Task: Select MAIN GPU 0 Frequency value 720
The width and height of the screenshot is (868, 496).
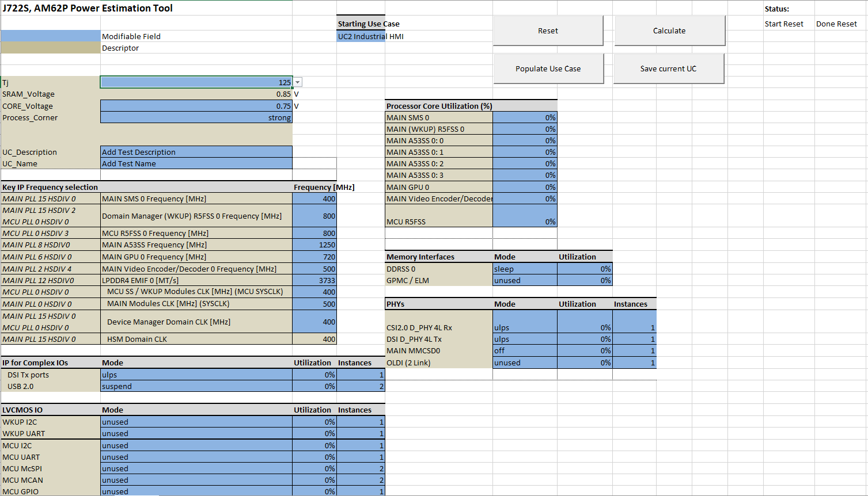Action: 314,257
